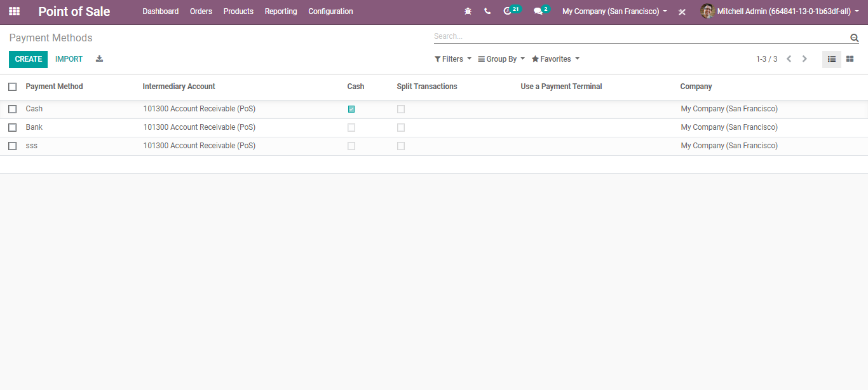Click the debug bug icon
868x390 pixels.
pos(468,11)
